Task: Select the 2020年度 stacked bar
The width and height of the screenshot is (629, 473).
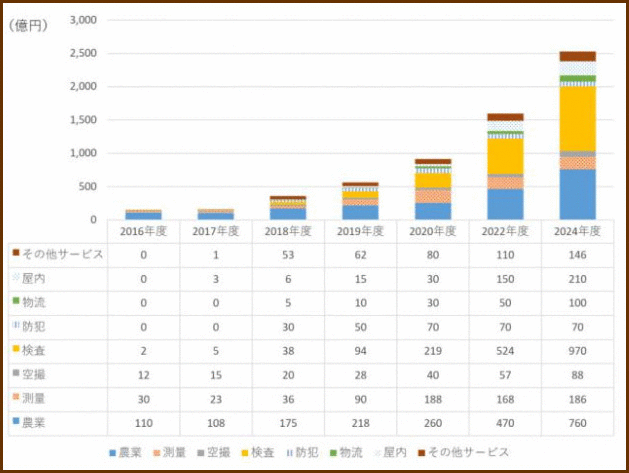Action: pos(433,189)
